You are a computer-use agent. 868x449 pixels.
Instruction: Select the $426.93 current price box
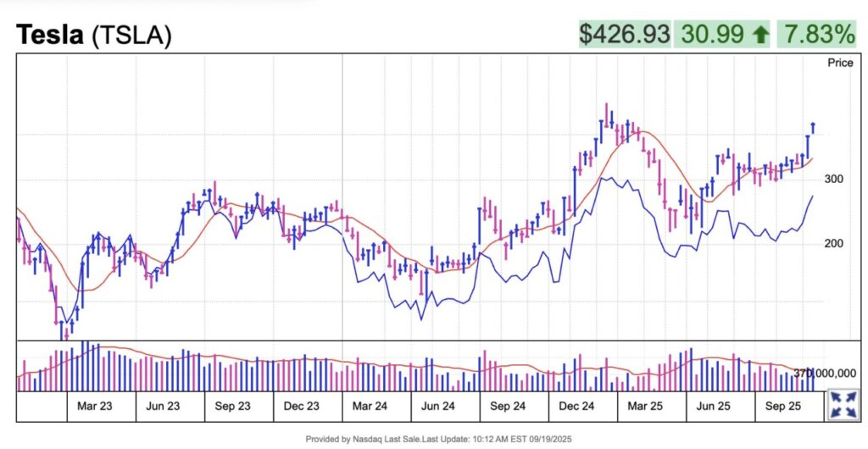pos(624,34)
